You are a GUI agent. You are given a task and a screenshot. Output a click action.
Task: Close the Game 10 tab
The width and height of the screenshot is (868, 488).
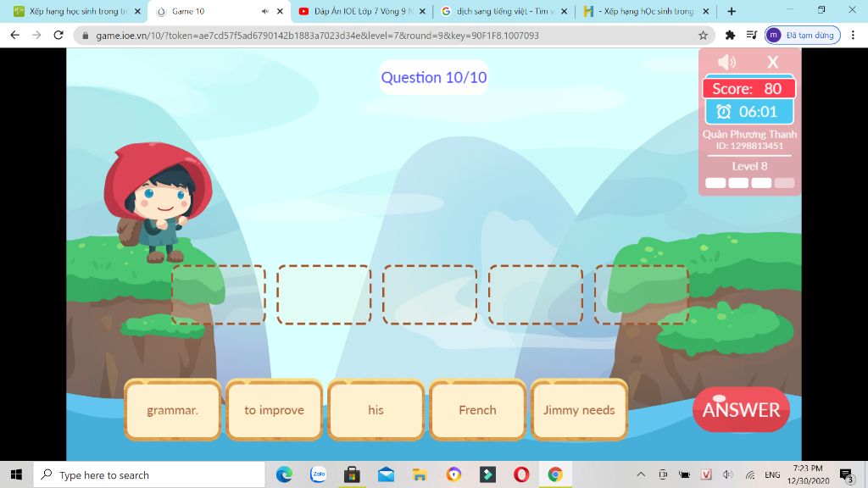(280, 11)
